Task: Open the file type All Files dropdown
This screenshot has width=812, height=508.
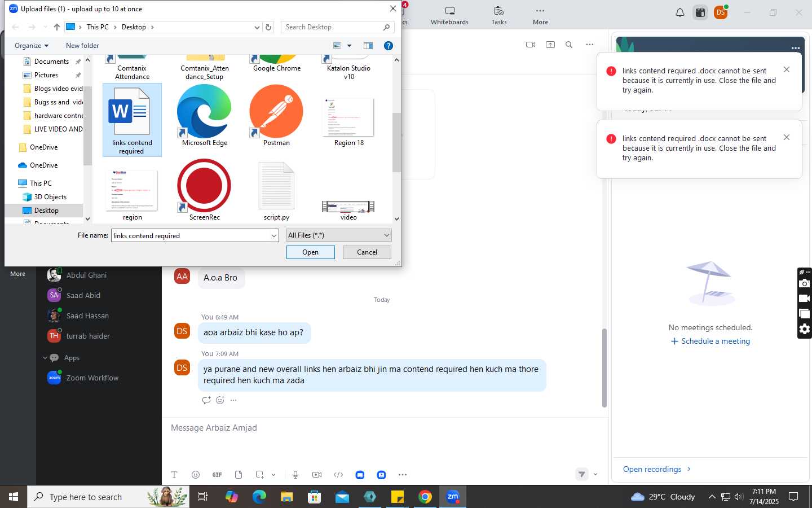Action: click(x=338, y=235)
